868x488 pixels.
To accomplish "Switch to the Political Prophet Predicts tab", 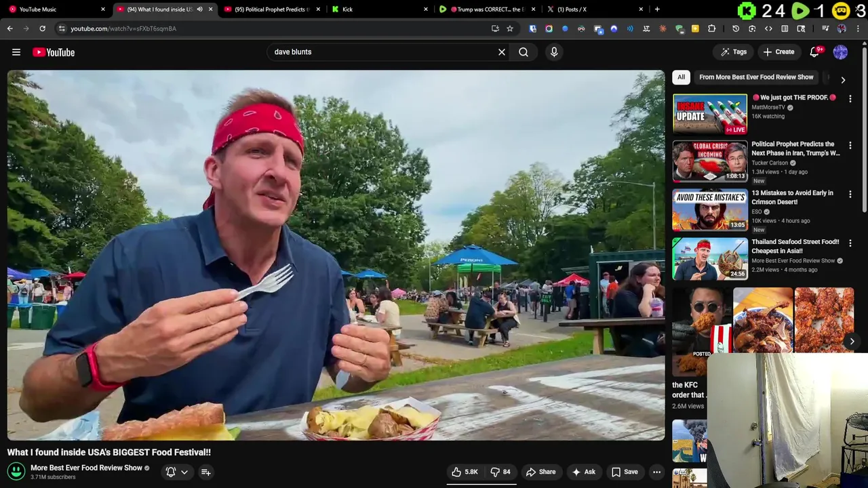I will (271, 9).
